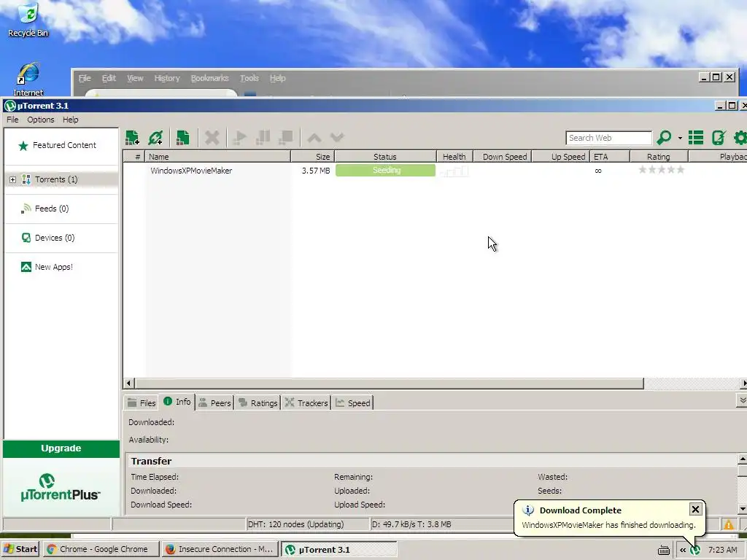
Task: Toggle the list view icon
Action: [x=695, y=138]
